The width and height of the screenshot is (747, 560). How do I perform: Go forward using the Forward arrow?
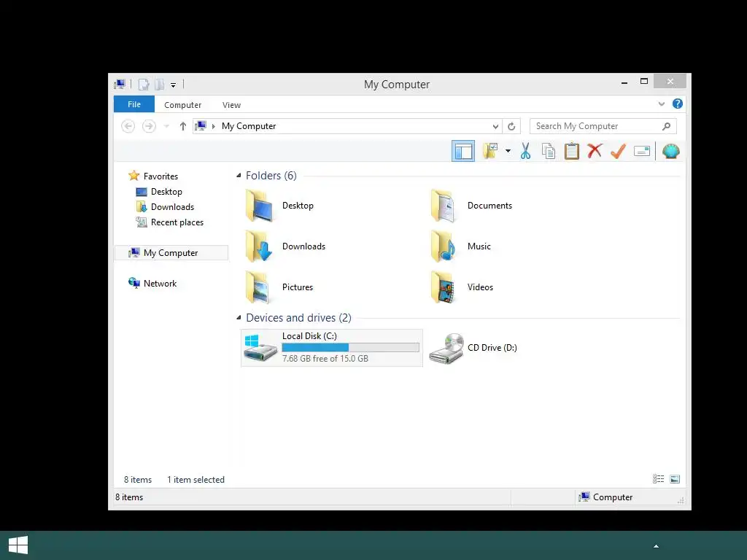pyautogui.click(x=149, y=126)
